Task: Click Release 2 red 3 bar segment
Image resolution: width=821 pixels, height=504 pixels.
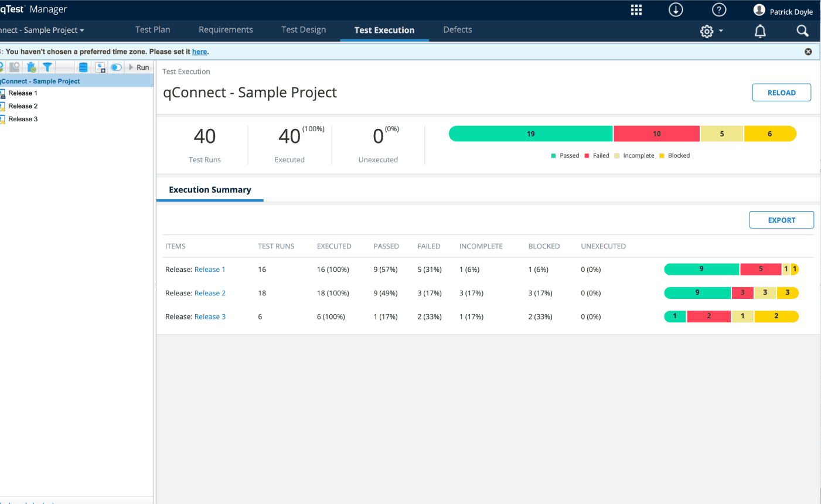Action: (x=742, y=292)
